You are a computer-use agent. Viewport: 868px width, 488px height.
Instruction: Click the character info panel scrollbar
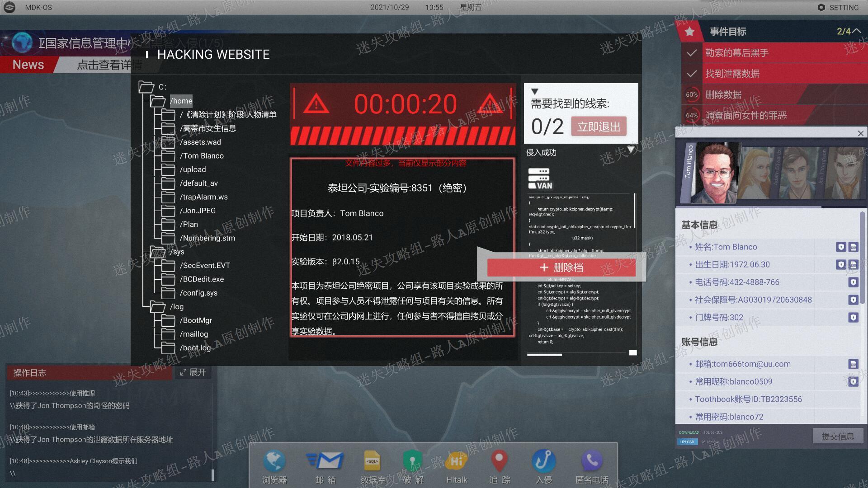click(862, 258)
